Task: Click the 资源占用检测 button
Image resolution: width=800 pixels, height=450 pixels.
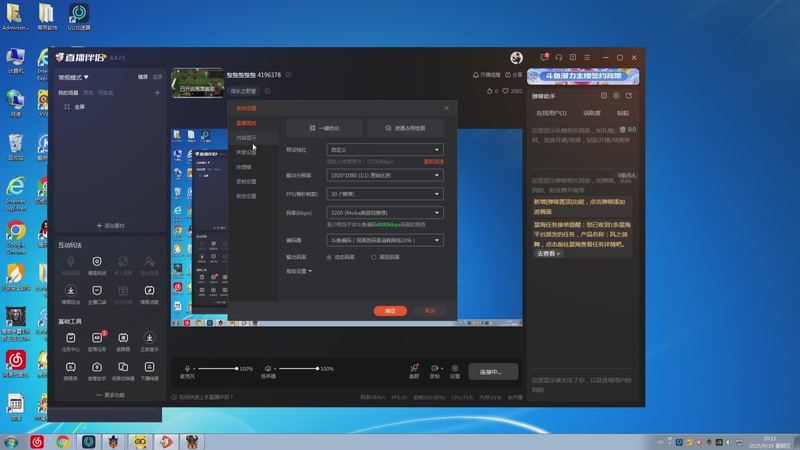Action: (x=406, y=128)
